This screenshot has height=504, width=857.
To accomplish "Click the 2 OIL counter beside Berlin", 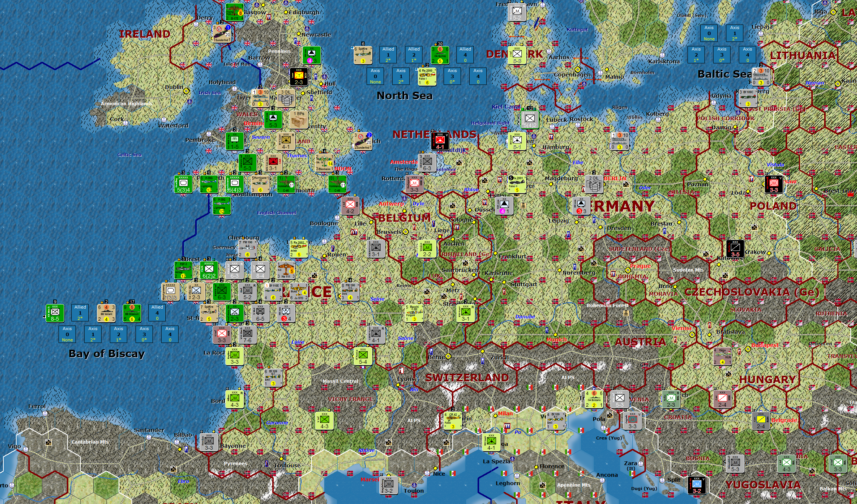I will tap(594, 184).
